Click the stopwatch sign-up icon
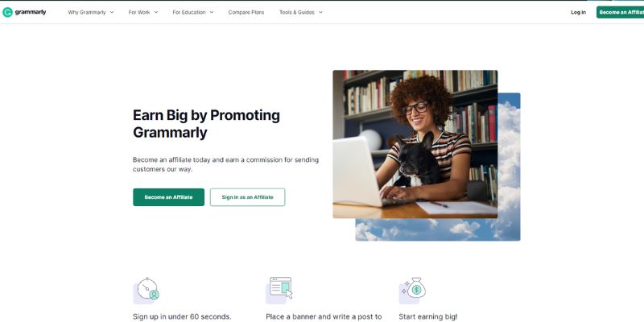Screen dimensions: 644x322 pos(147,290)
